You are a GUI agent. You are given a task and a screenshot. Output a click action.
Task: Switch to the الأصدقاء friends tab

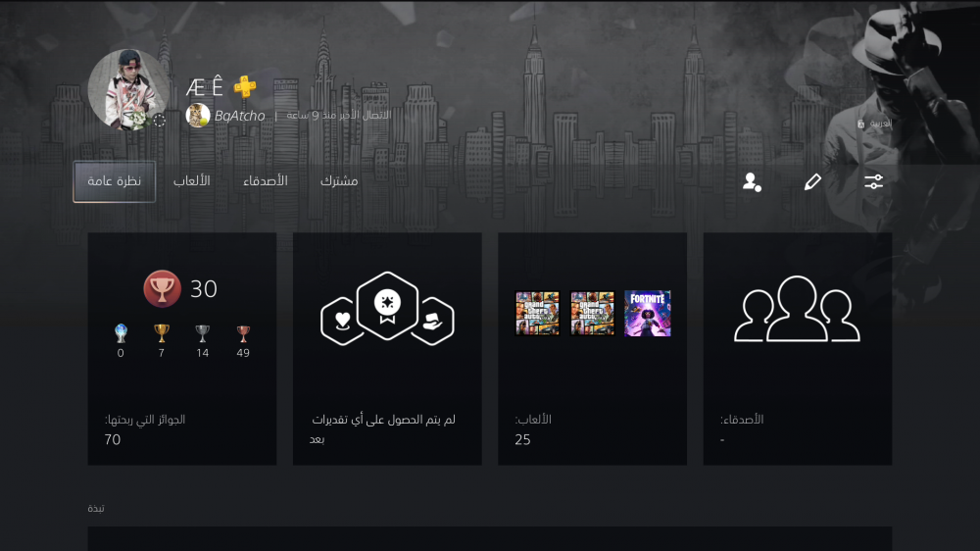[x=266, y=181]
